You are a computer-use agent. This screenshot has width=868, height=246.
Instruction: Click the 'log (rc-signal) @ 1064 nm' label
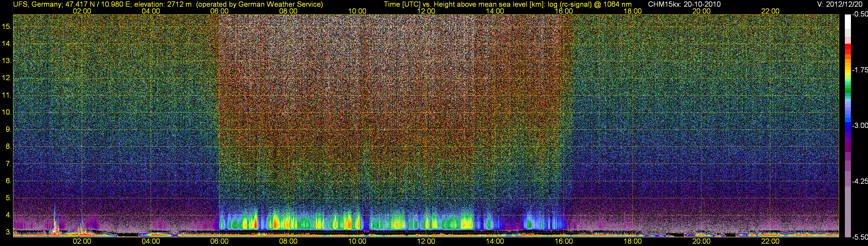click(590, 4)
